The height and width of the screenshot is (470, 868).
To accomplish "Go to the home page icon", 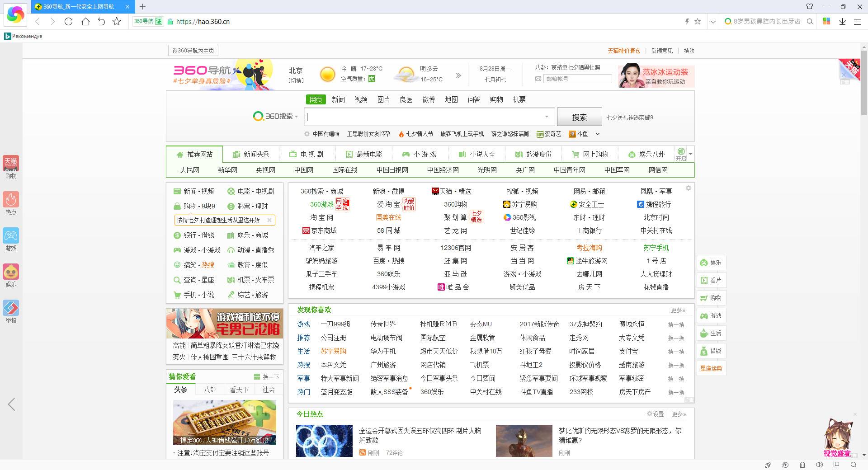I will point(85,21).
